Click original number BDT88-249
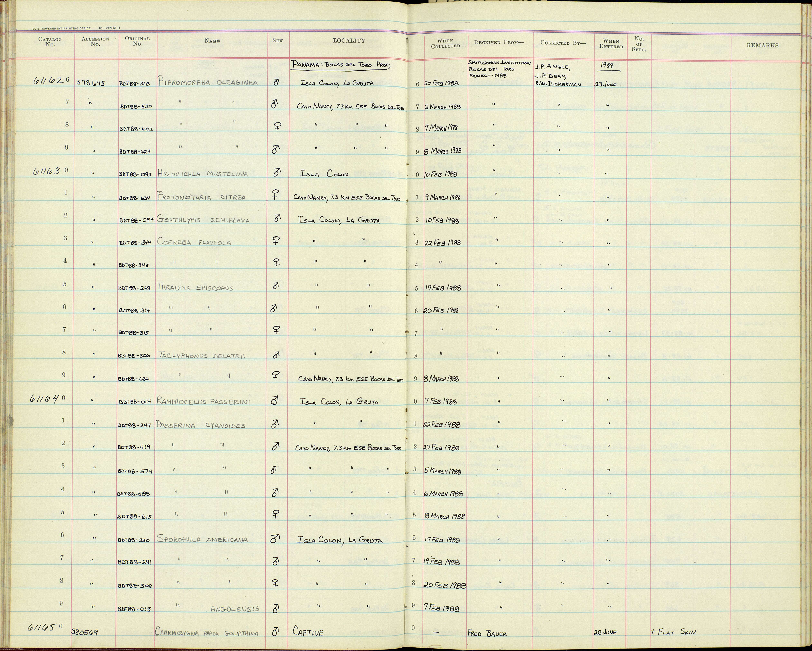Image resolution: width=812 pixels, height=651 pixels. pyautogui.click(x=134, y=288)
